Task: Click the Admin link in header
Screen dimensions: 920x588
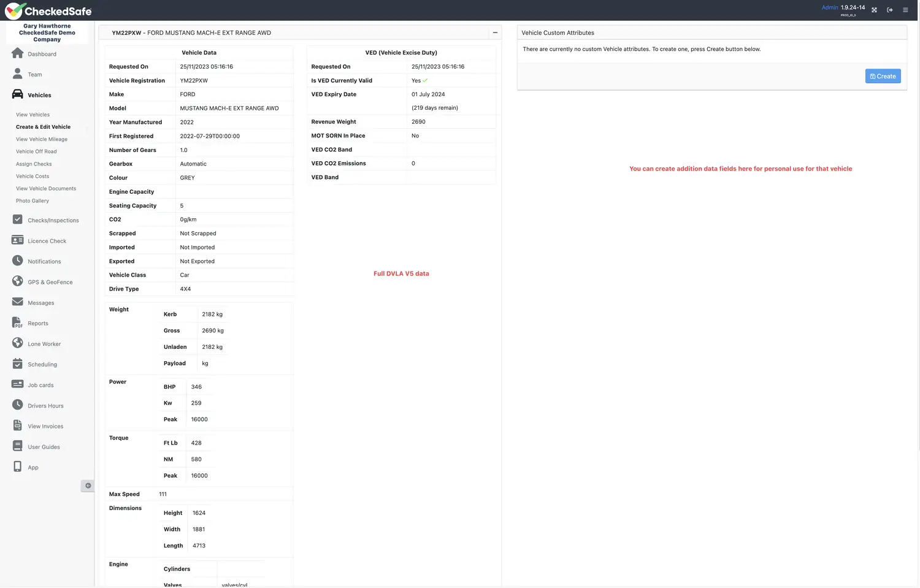Action: pyautogui.click(x=830, y=7)
